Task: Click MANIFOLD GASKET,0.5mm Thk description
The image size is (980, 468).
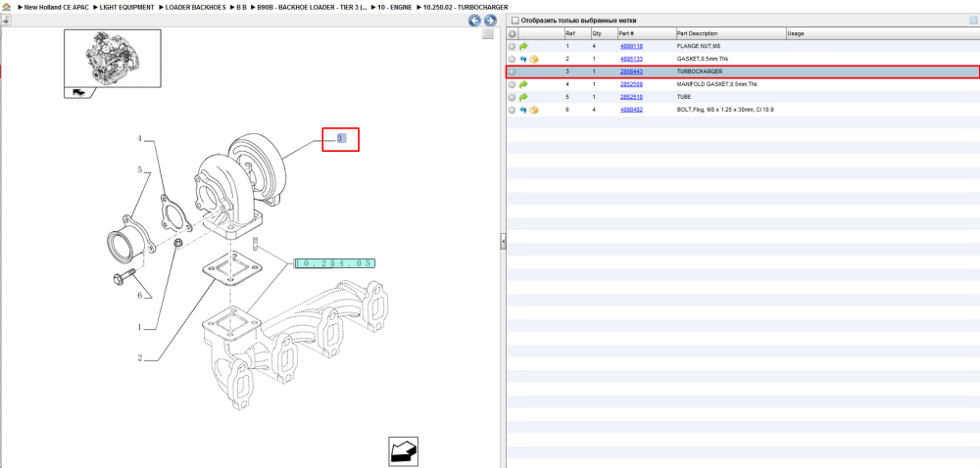Action: click(x=717, y=84)
